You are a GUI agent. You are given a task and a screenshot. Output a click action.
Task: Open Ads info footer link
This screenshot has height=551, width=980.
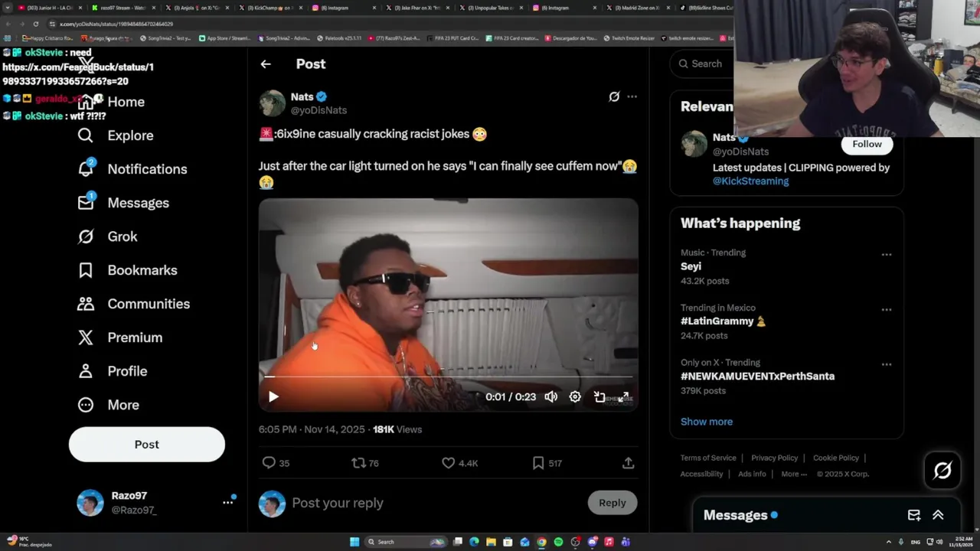[752, 474]
